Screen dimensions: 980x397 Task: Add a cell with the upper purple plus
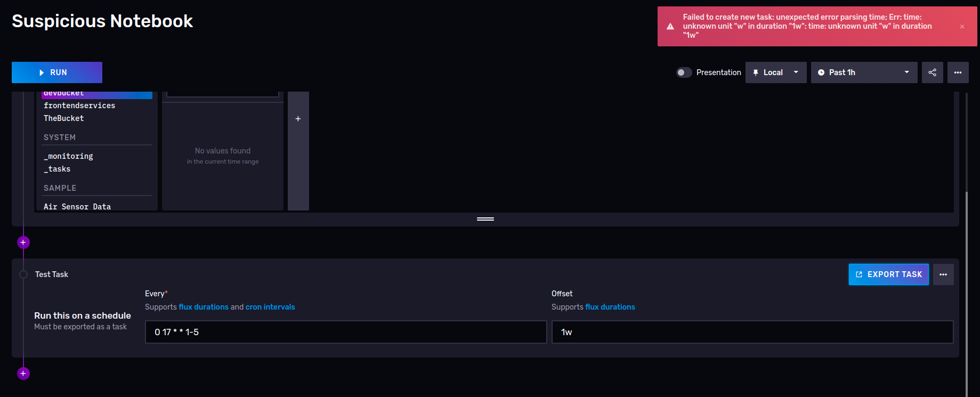coord(23,242)
